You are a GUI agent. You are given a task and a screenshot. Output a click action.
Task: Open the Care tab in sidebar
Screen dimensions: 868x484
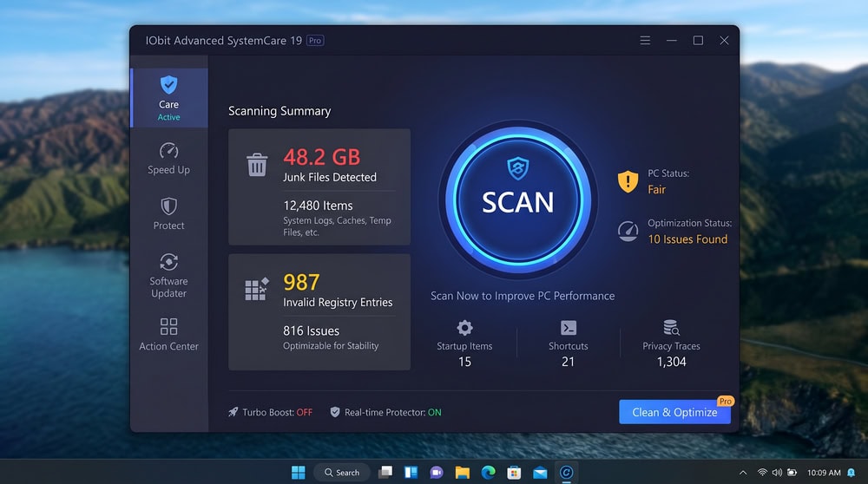(x=169, y=98)
